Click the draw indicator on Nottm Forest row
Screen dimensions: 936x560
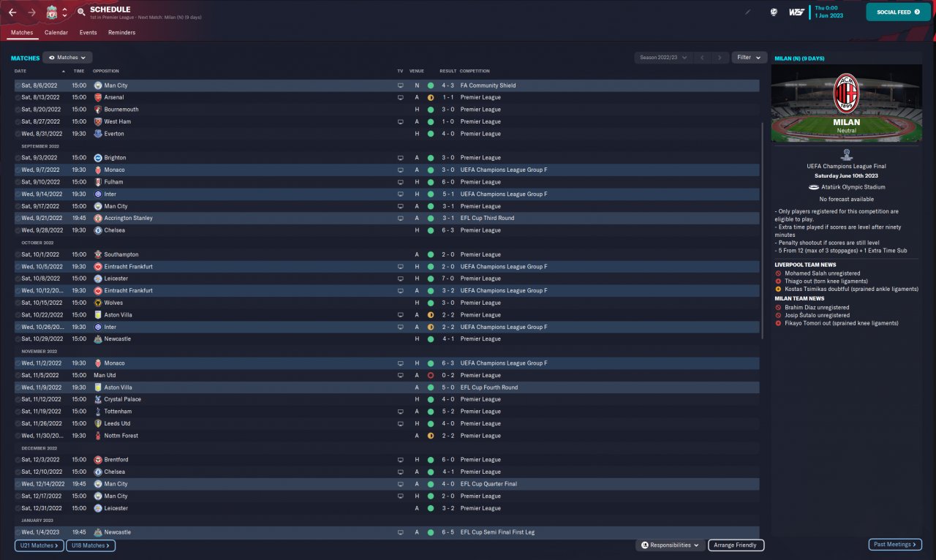[x=431, y=436]
